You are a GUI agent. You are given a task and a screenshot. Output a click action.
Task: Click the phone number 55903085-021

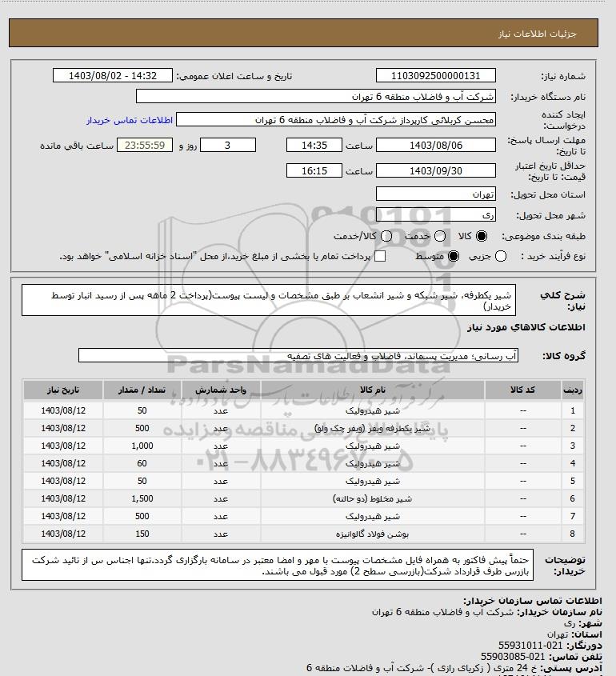click(x=513, y=657)
